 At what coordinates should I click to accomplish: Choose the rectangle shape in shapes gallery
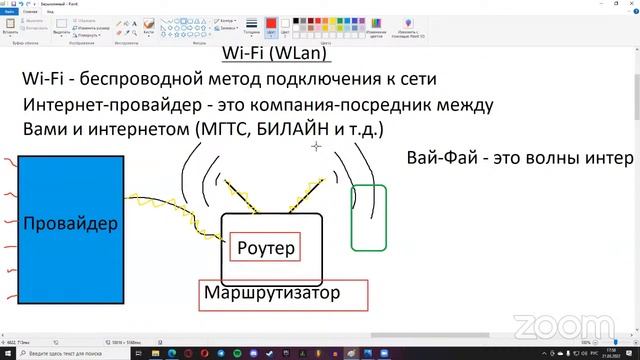tap(184, 21)
